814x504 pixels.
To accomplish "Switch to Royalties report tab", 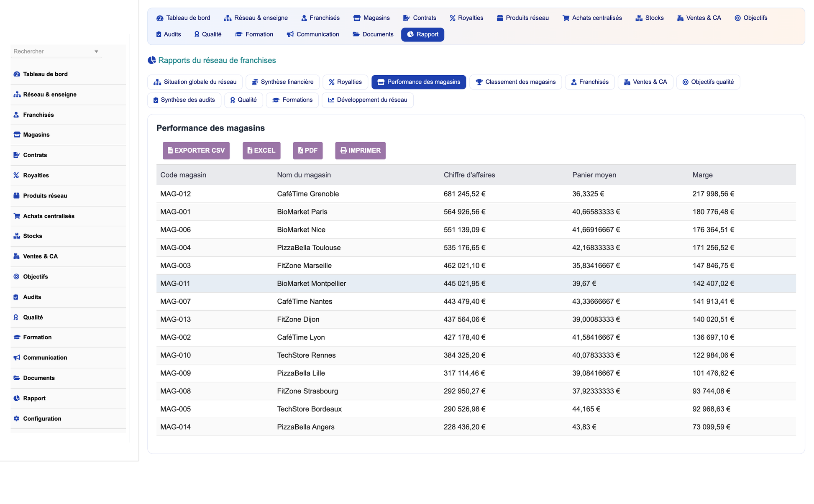I will click(x=345, y=82).
